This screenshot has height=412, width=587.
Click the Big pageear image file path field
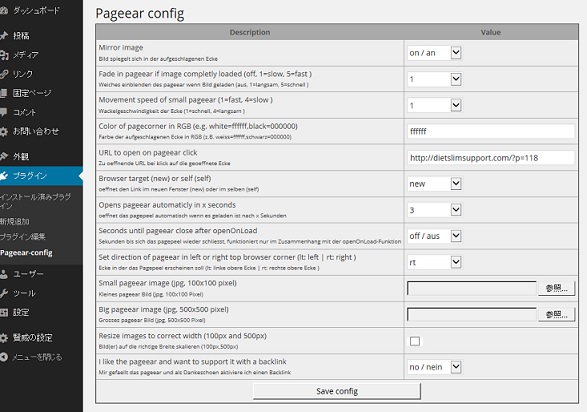point(472,314)
